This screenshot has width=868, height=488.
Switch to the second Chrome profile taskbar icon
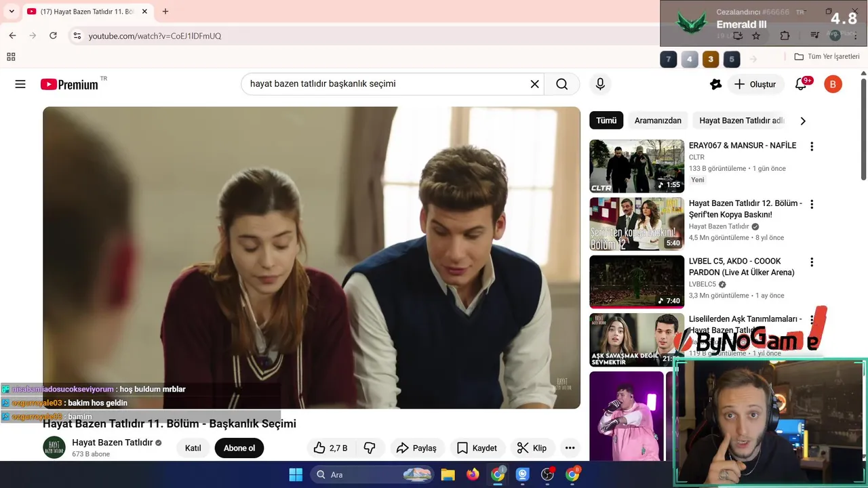[x=572, y=474]
